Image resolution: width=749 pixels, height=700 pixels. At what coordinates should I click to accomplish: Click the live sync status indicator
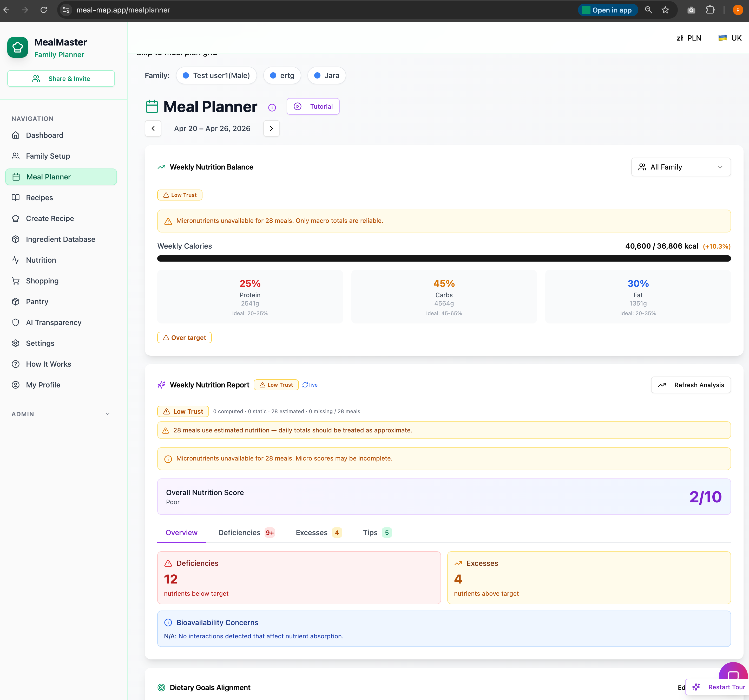310,385
